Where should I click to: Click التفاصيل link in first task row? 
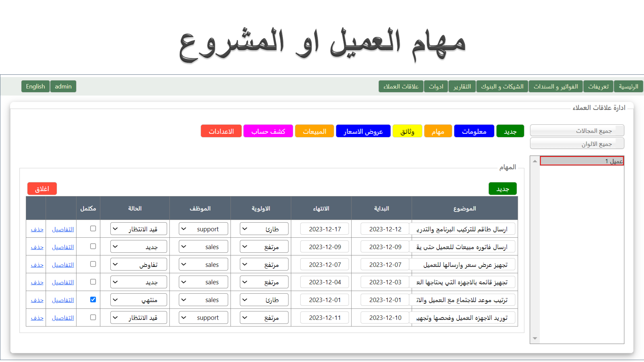tap(63, 229)
